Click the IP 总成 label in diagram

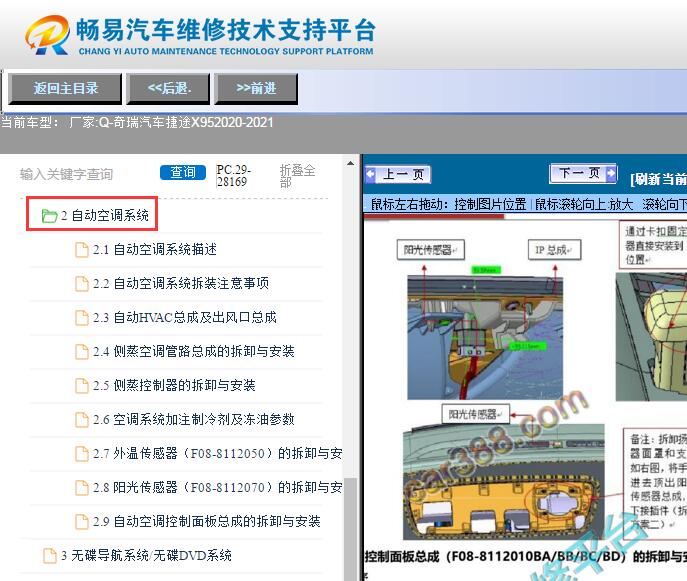tap(554, 250)
